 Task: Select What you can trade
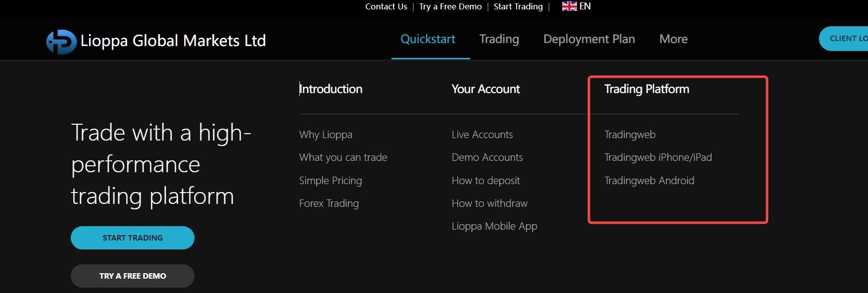343,157
